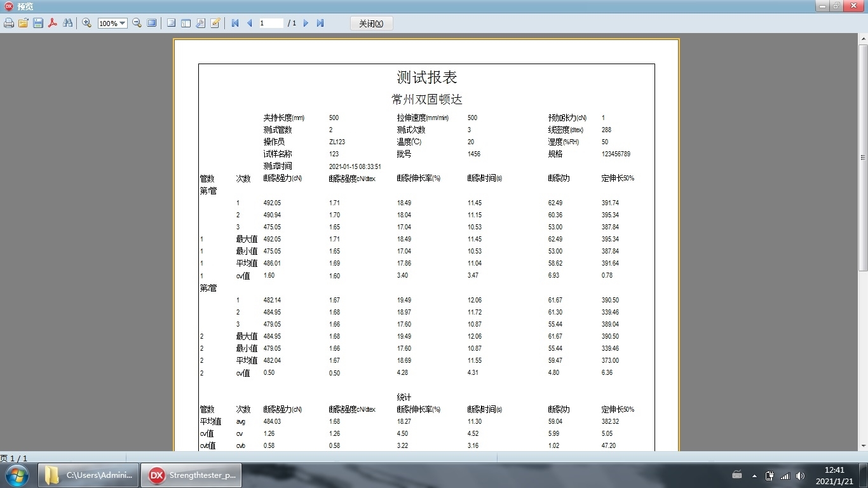
Task: Click the 关闭(X) button
Action: 372,24
